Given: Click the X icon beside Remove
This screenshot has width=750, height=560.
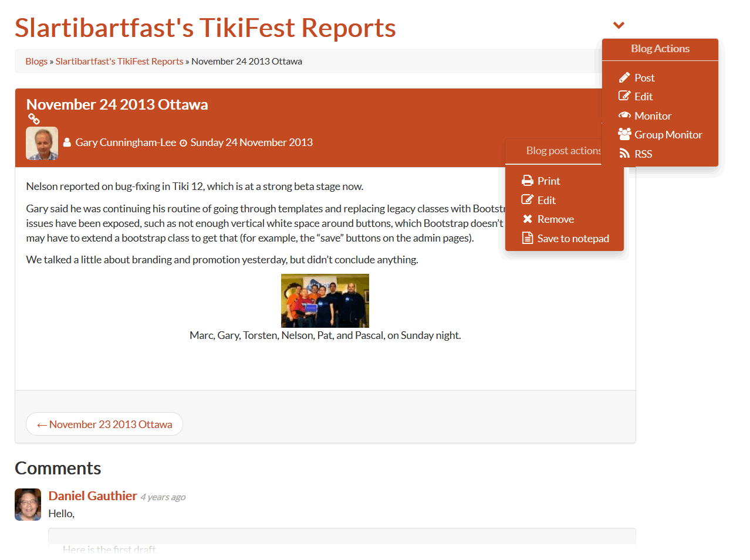Looking at the screenshot, I should pyautogui.click(x=528, y=219).
